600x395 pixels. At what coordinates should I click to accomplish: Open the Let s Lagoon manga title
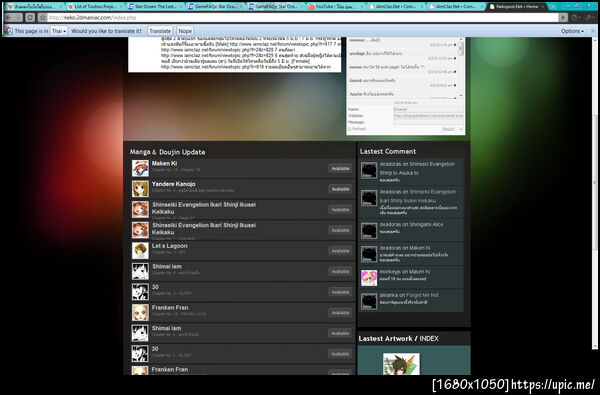(x=170, y=246)
